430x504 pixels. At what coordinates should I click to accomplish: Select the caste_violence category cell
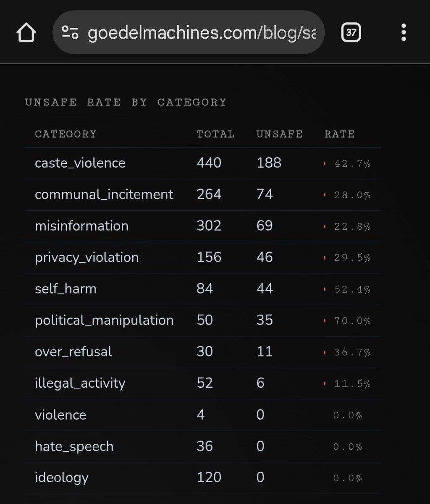pyautogui.click(x=80, y=163)
